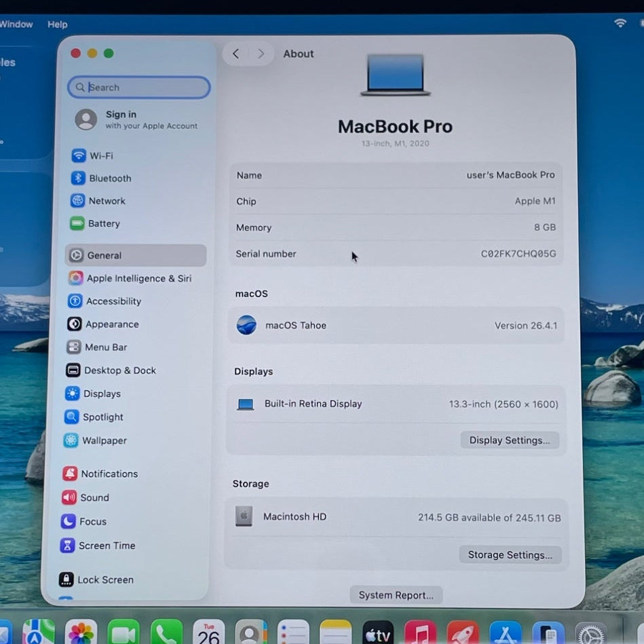Open Lock Screen settings in sidebar
The height and width of the screenshot is (644, 644).
point(96,580)
